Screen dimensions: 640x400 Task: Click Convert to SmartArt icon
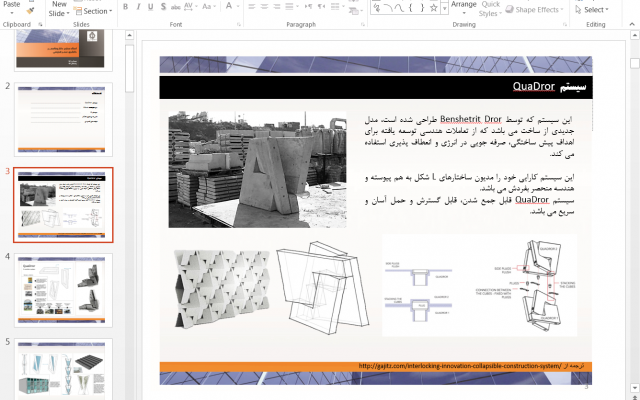tap(355, 11)
